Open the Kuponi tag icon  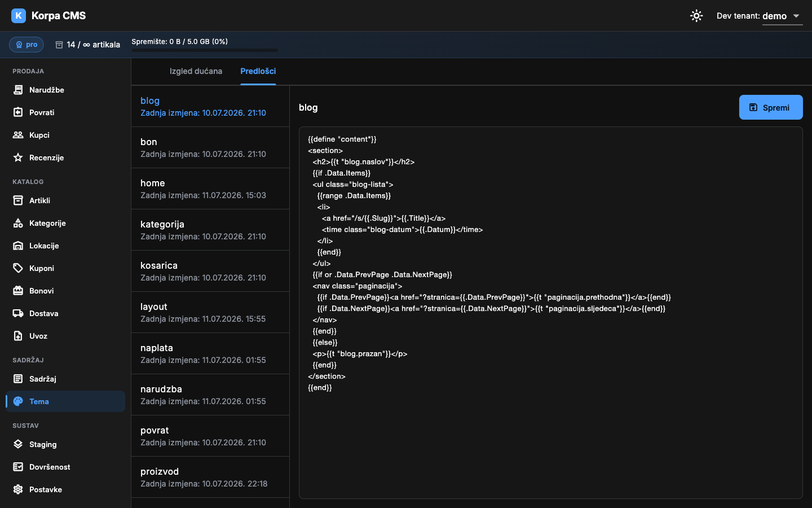coord(18,268)
